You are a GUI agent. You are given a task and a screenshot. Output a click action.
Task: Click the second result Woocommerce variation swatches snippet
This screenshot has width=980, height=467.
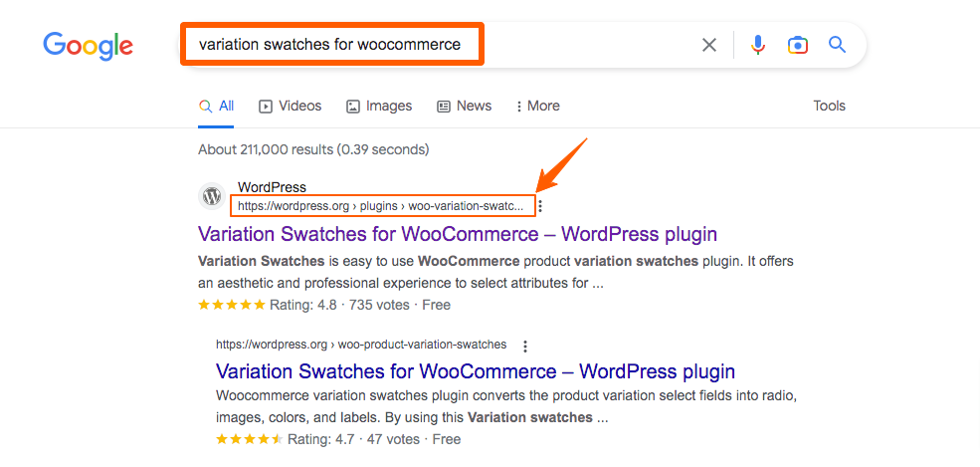505,406
